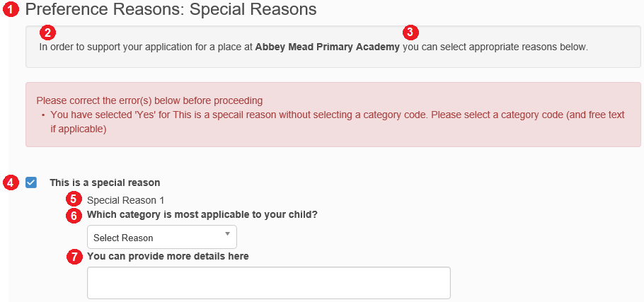Viewport: 644px width, 302px height.
Task: Click in the more details text box
Action: 269,283
